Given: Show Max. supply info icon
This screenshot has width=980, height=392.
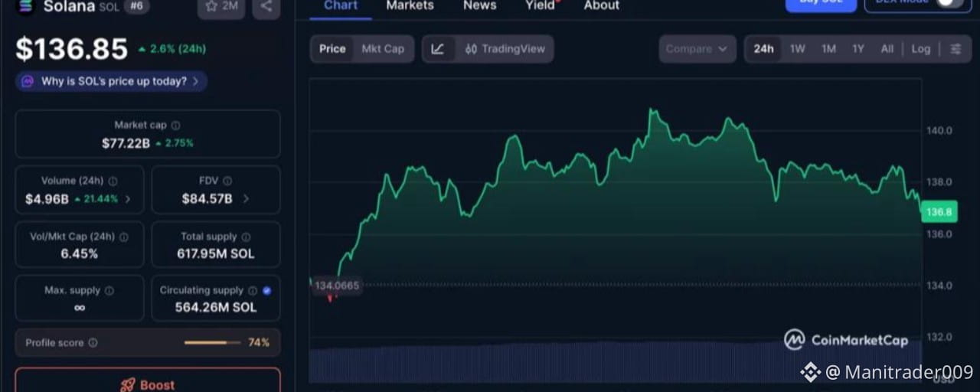Looking at the screenshot, I should coord(109,291).
